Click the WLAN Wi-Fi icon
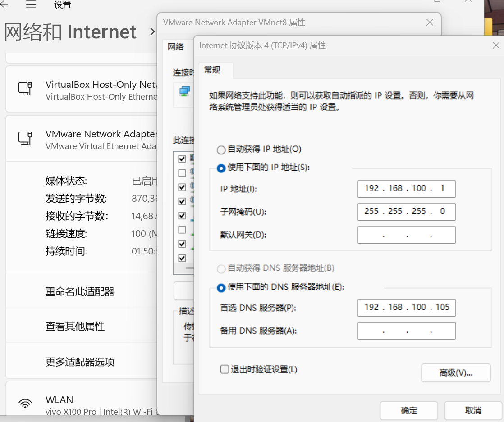Viewport: 504px width, 422px height. point(25,404)
